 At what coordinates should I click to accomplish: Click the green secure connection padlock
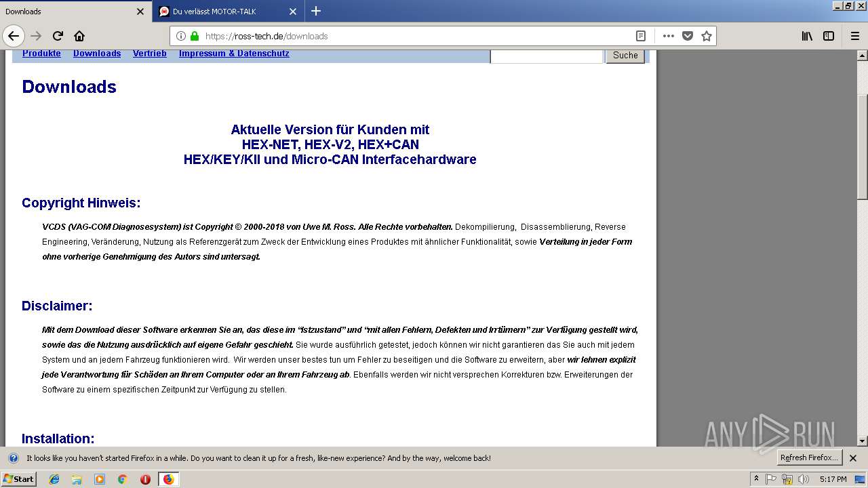point(195,36)
